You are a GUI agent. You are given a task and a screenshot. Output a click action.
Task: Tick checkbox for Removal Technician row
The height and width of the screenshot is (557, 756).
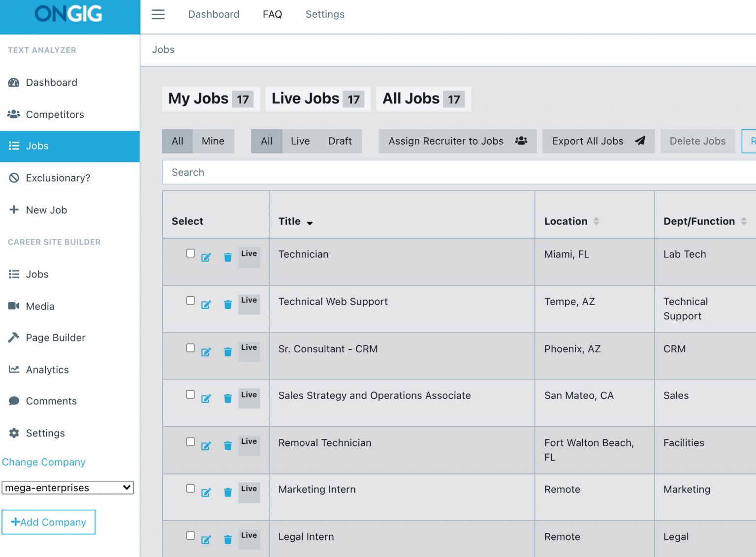click(190, 441)
